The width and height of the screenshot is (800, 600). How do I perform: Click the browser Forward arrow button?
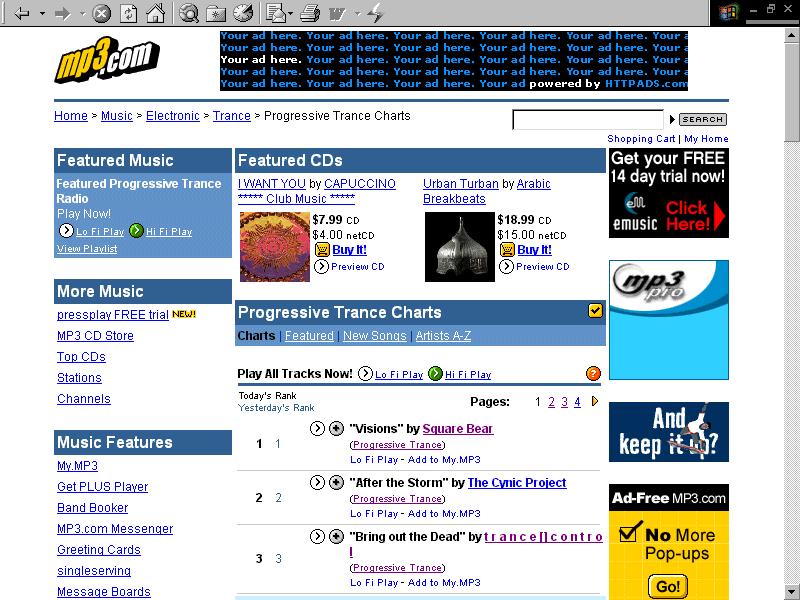click(63, 13)
